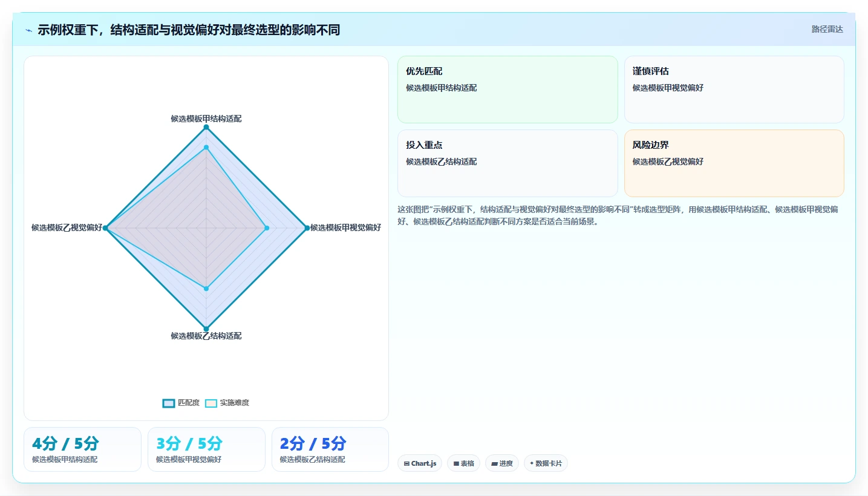This screenshot has height=496, width=868.
Task: Click the icon on the 进度 tag
Action: pyautogui.click(x=494, y=464)
